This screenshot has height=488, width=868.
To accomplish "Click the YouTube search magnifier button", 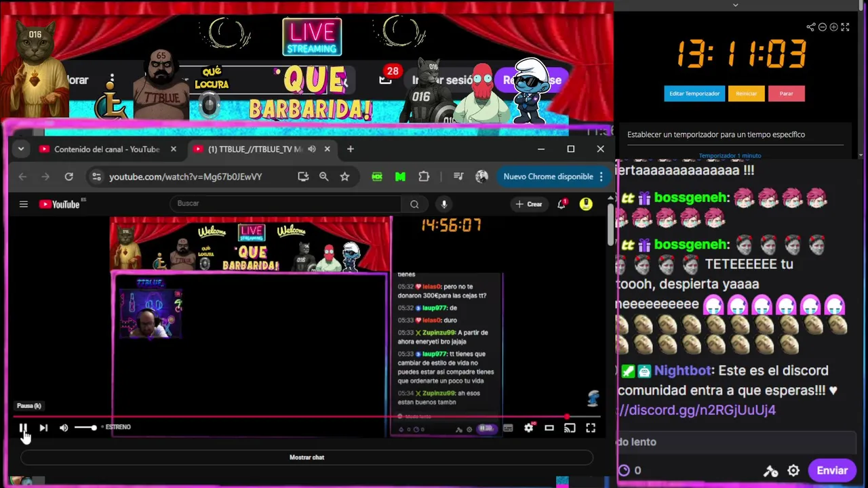I will click(x=414, y=204).
